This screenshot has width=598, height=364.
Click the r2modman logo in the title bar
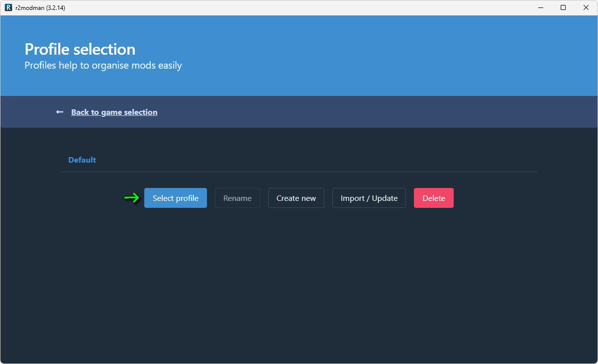[x=8, y=7]
